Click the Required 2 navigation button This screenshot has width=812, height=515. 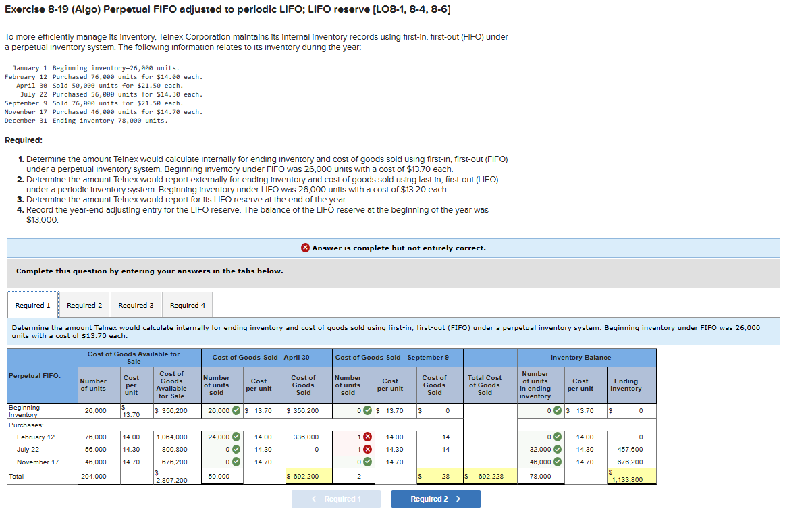tap(435, 498)
